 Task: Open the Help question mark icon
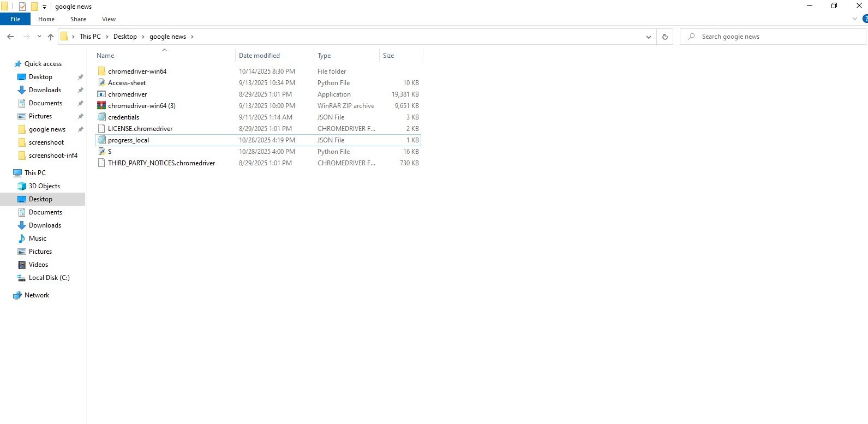864,19
